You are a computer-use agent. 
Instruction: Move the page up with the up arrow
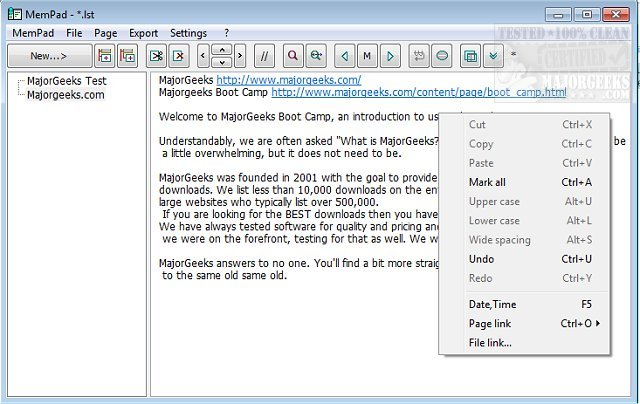222,50
